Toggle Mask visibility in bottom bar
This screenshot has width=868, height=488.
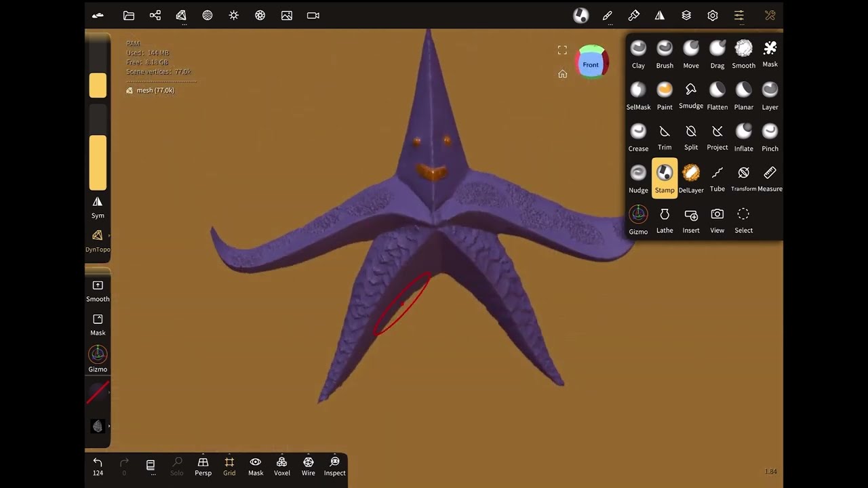pyautogui.click(x=256, y=466)
